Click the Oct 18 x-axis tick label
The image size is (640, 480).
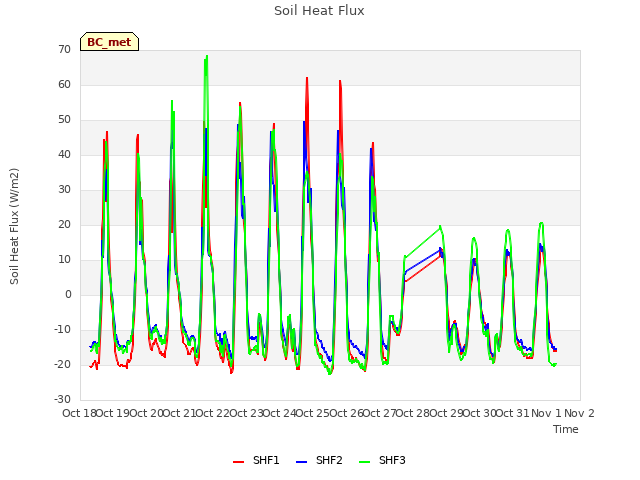(79, 413)
